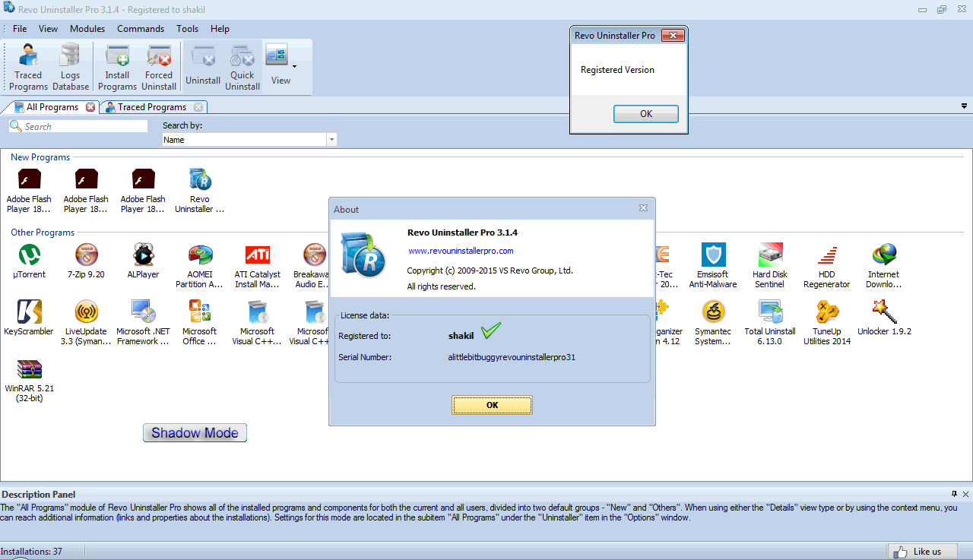This screenshot has width=973, height=560.
Task: Click the Other Programs group header
Action: click(x=43, y=233)
